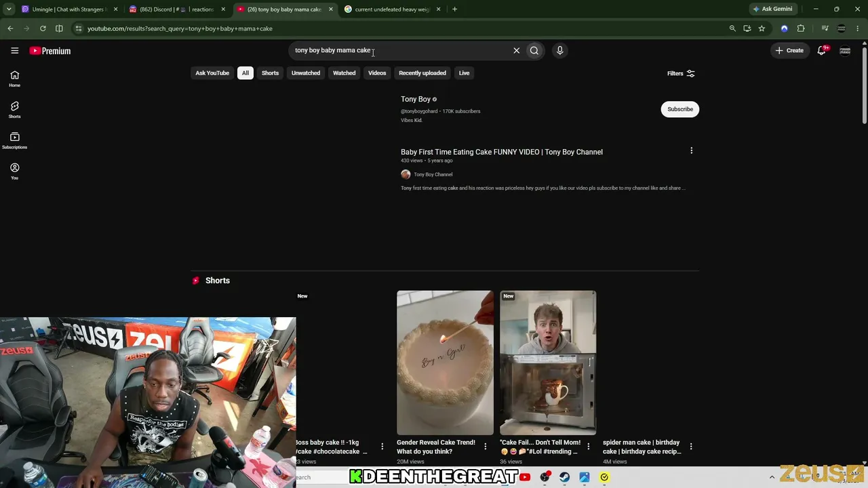
Task: Open Ask Gemini in the browser
Action: coord(772,9)
